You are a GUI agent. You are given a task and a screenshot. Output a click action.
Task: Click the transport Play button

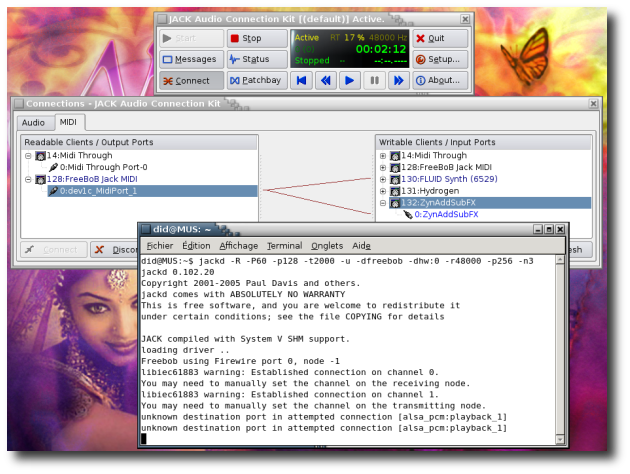(x=349, y=80)
